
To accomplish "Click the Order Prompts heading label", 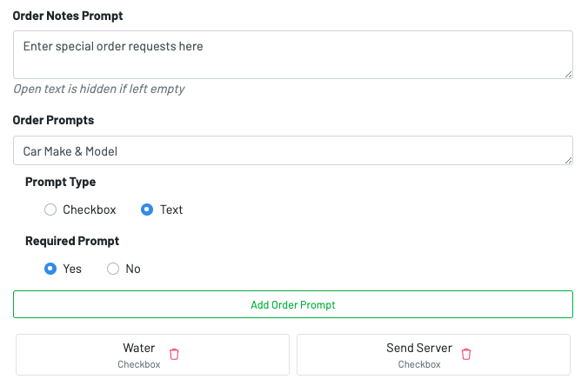I will [53, 120].
